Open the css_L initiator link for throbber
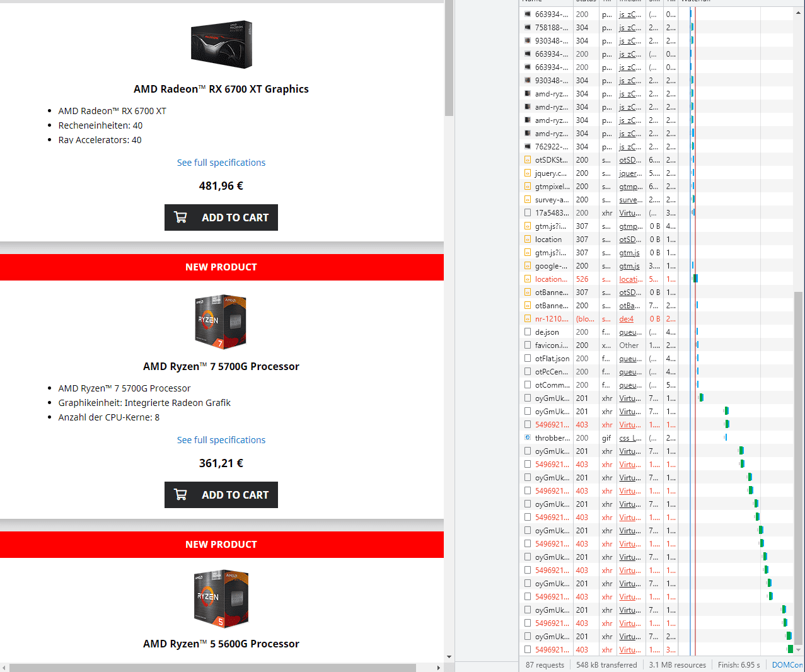 tap(630, 438)
